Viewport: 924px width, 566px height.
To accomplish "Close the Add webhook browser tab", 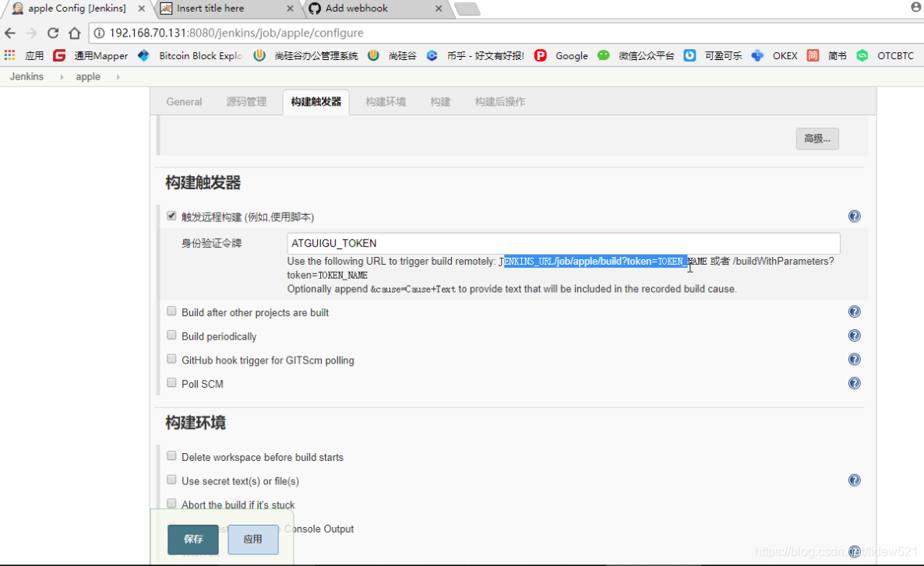I will [439, 9].
